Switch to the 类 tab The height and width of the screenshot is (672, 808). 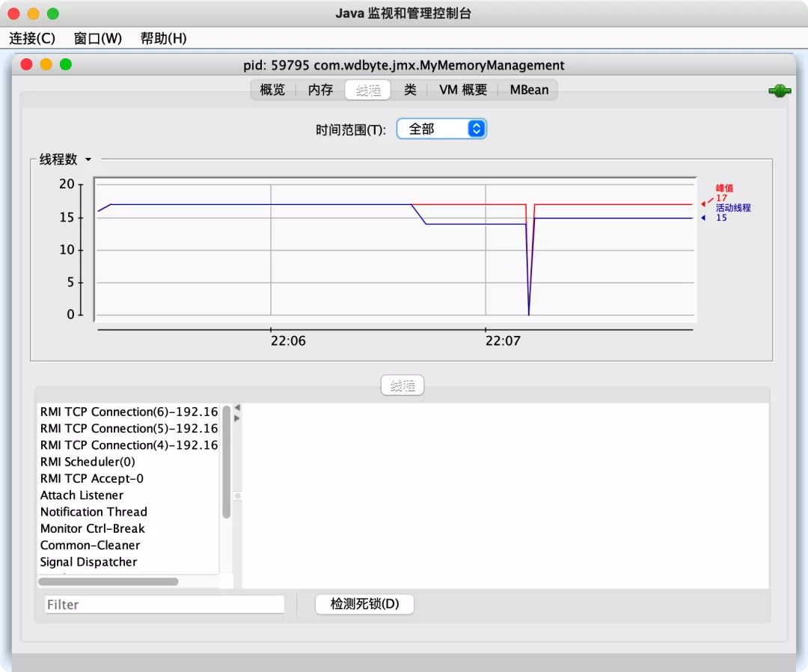point(410,91)
